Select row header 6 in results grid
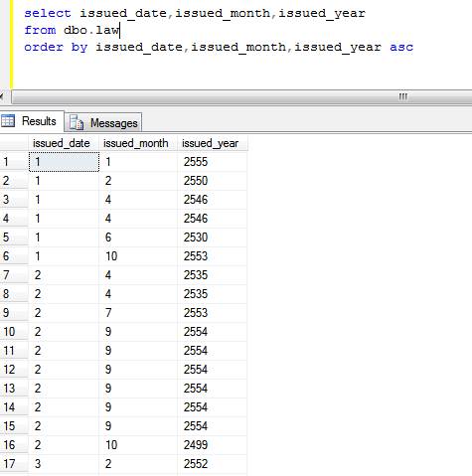Screen dimensions: 472x476 14,256
